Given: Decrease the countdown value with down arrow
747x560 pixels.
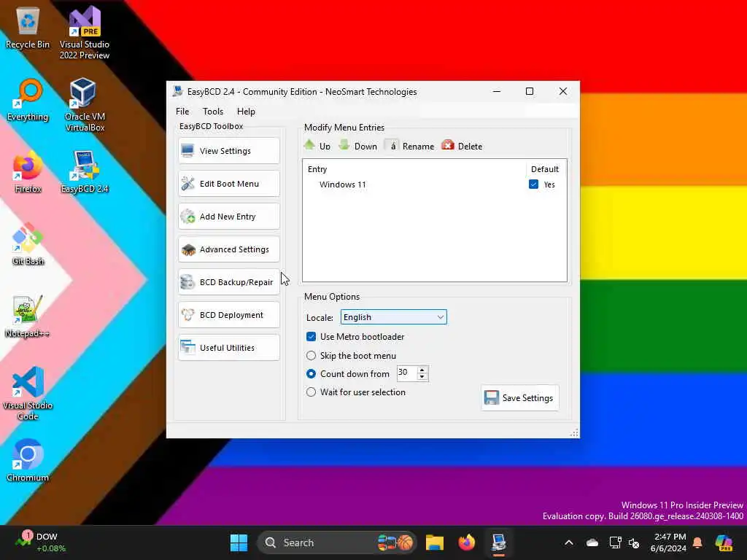Looking at the screenshot, I should 422,377.
